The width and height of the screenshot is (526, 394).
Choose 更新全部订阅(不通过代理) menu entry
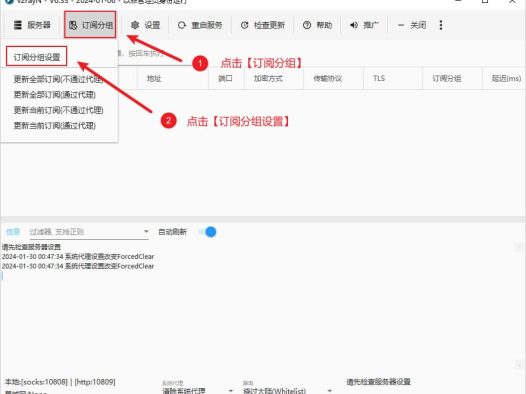pyautogui.click(x=58, y=79)
